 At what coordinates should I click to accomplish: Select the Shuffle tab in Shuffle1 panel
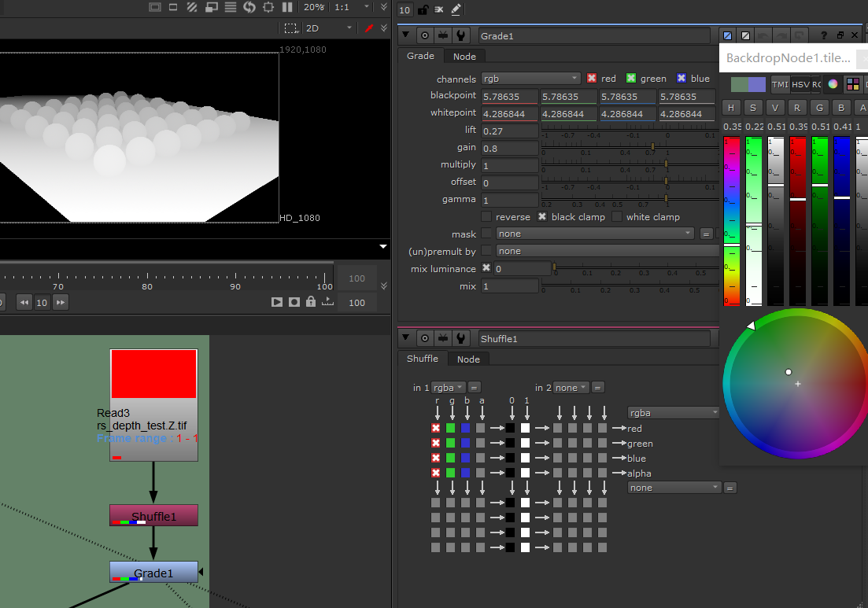click(422, 359)
